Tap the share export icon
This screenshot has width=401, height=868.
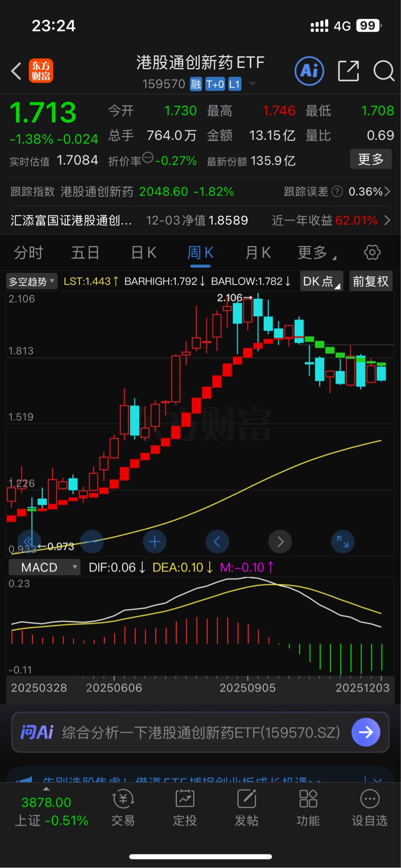[348, 71]
